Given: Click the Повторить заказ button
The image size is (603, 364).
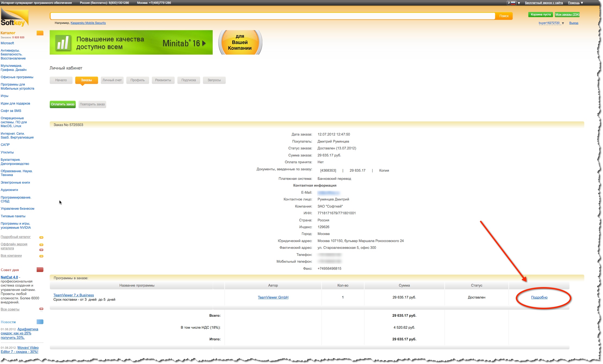Looking at the screenshot, I should (92, 104).
